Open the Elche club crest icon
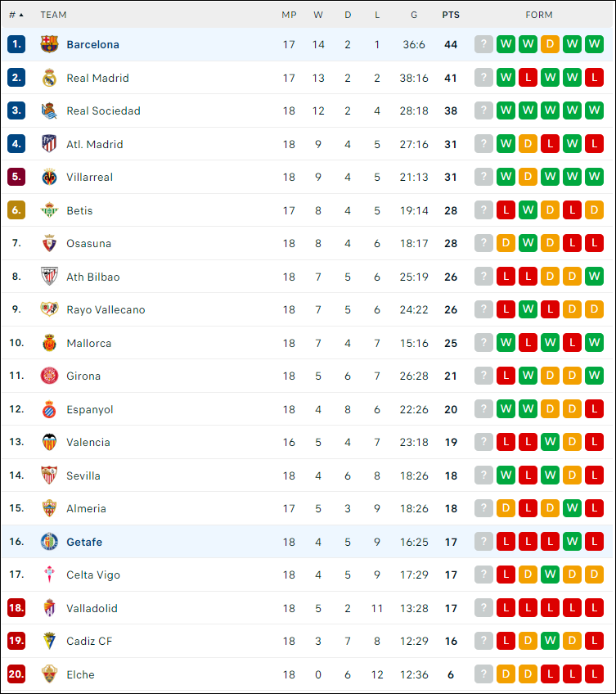Image resolution: width=616 pixels, height=694 pixels. (49, 674)
